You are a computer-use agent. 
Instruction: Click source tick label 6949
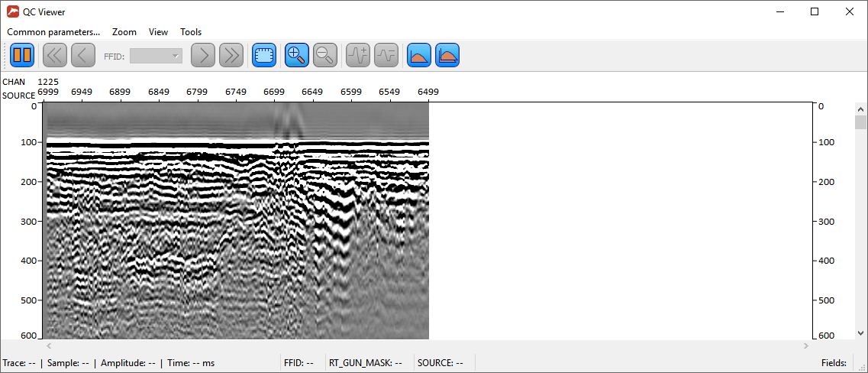82,92
